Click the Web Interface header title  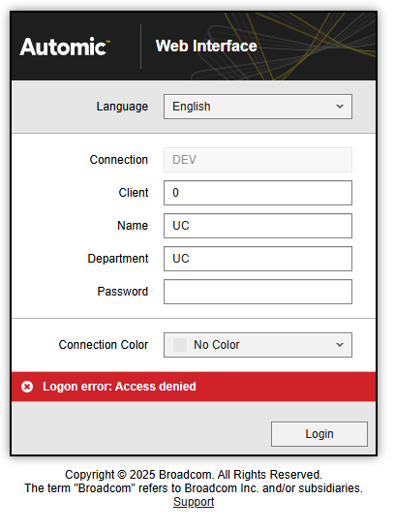(206, 46)
